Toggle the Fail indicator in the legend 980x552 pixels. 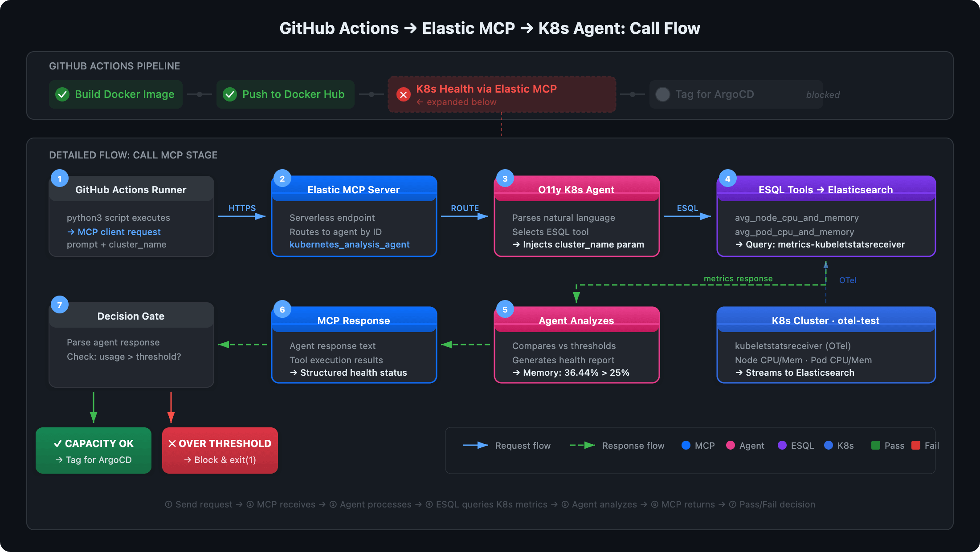coord(916,445)
